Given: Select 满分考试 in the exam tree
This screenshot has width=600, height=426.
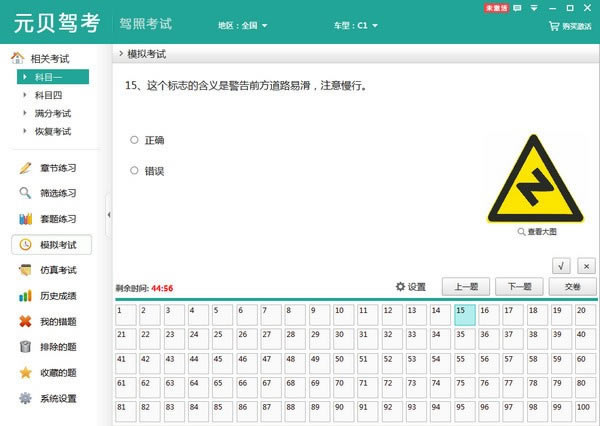Looking at the screenshot, I should 53,113.
